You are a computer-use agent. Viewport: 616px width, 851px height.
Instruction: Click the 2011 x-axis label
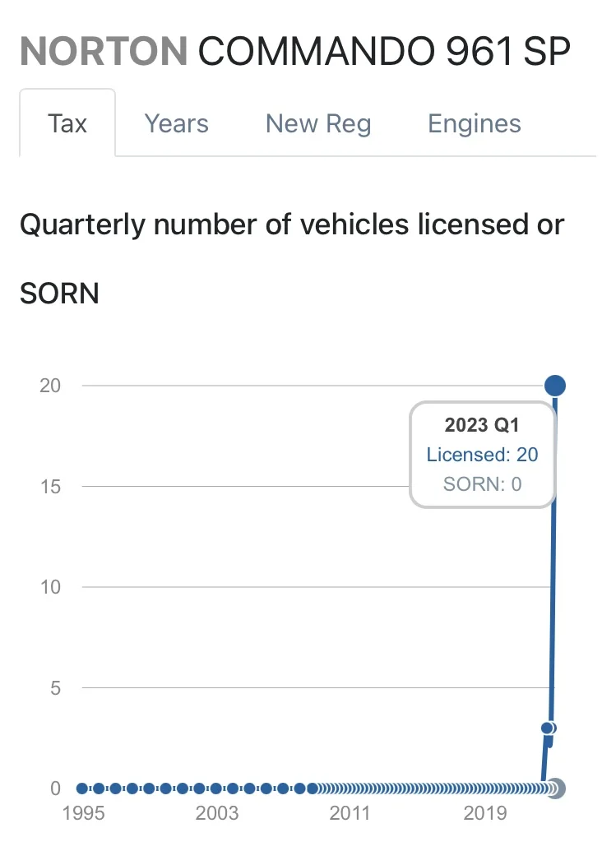point(350,813)
